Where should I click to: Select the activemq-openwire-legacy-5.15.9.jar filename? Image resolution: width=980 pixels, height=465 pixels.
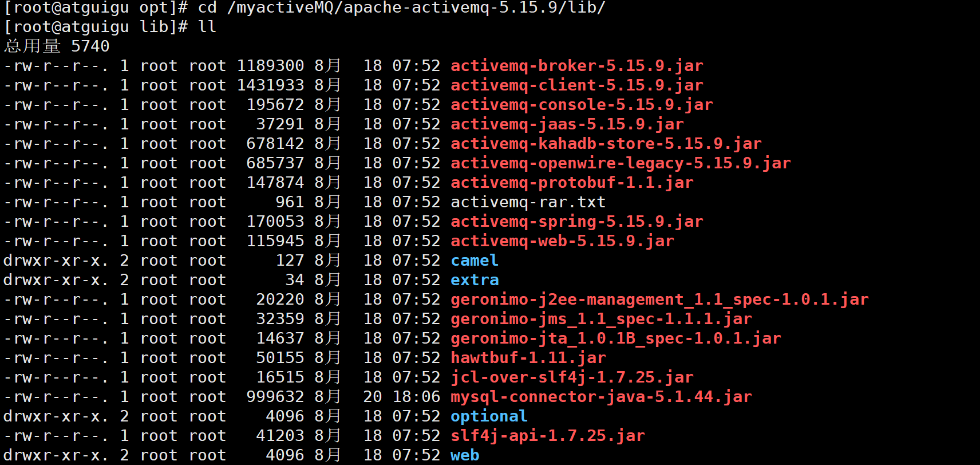pyautogui.click(x=621, y=164)
